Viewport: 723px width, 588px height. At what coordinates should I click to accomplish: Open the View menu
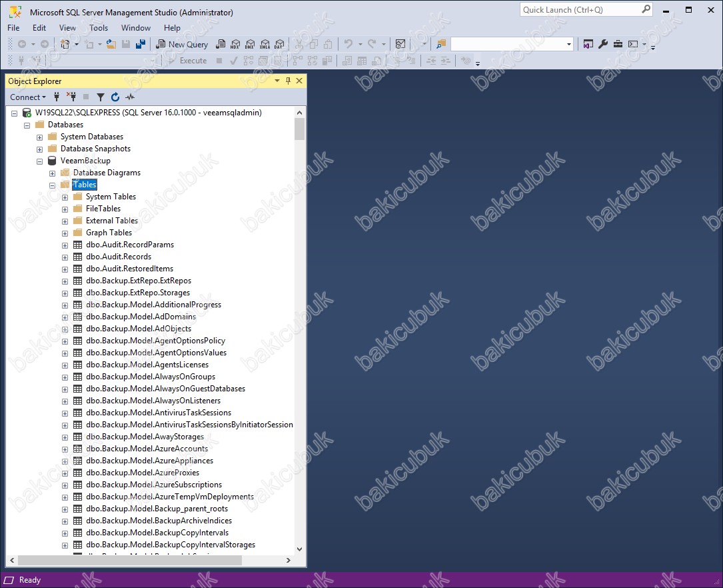point(67,28)
